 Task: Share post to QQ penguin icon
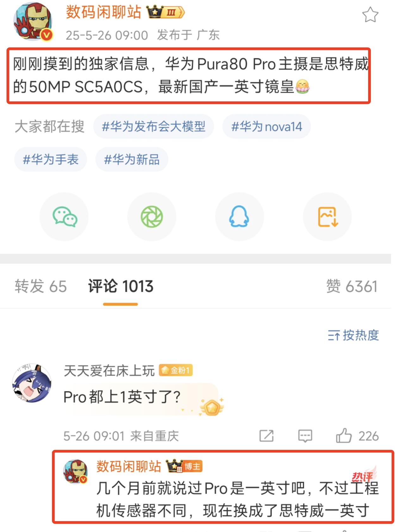click(240, 217)
